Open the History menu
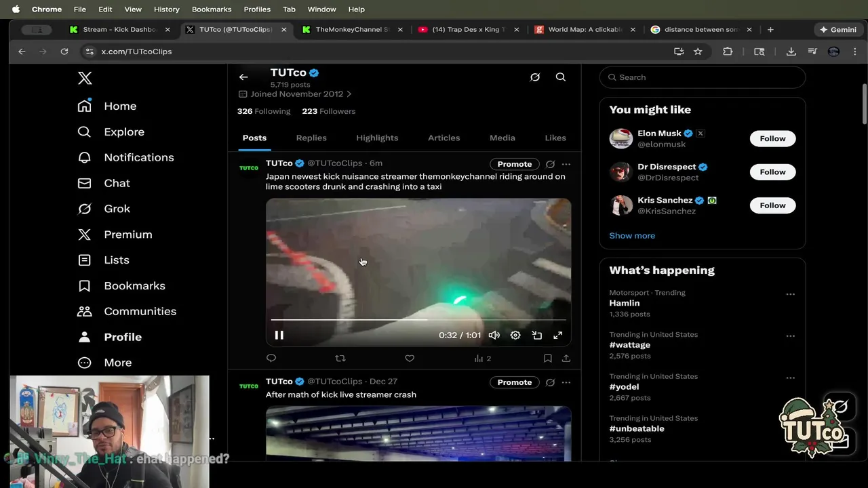 pyautogui.click(x=166, y=9)
